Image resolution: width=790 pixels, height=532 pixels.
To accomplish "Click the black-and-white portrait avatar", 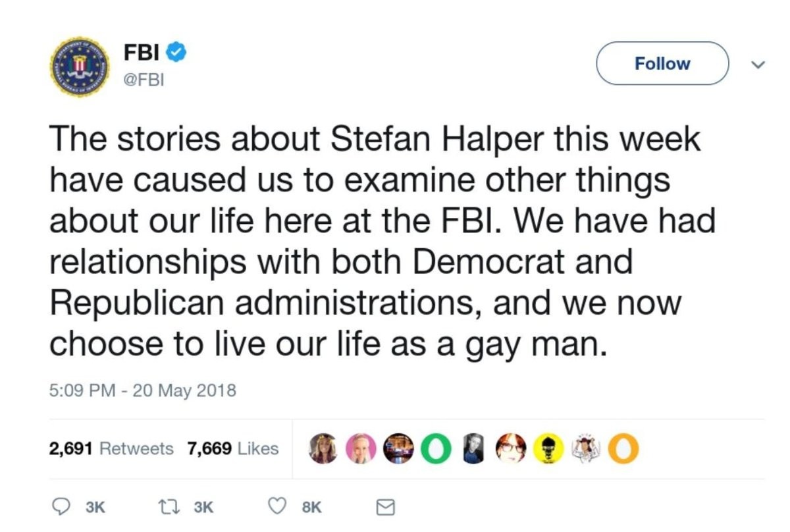I will click(471, 448).
